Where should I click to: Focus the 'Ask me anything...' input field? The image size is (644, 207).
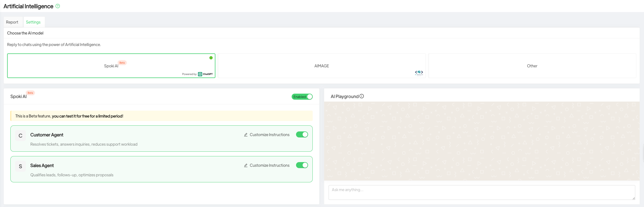click(482, 192)
